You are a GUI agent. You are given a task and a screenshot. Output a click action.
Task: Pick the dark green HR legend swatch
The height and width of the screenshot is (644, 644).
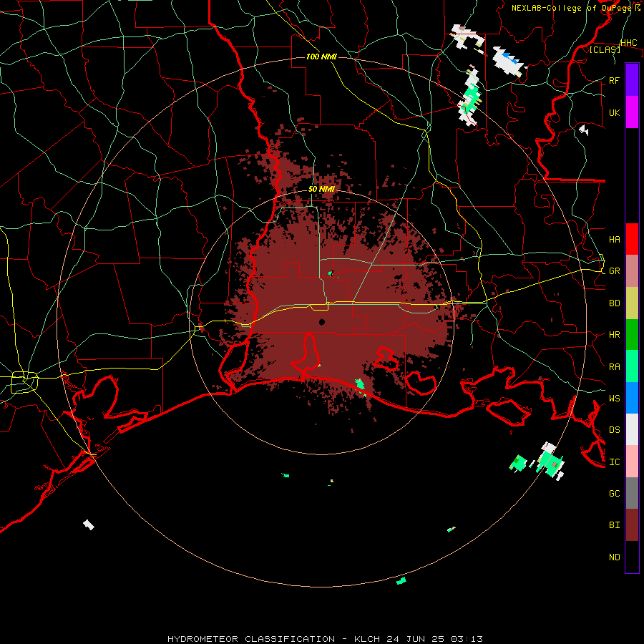(x=632, y=335)
